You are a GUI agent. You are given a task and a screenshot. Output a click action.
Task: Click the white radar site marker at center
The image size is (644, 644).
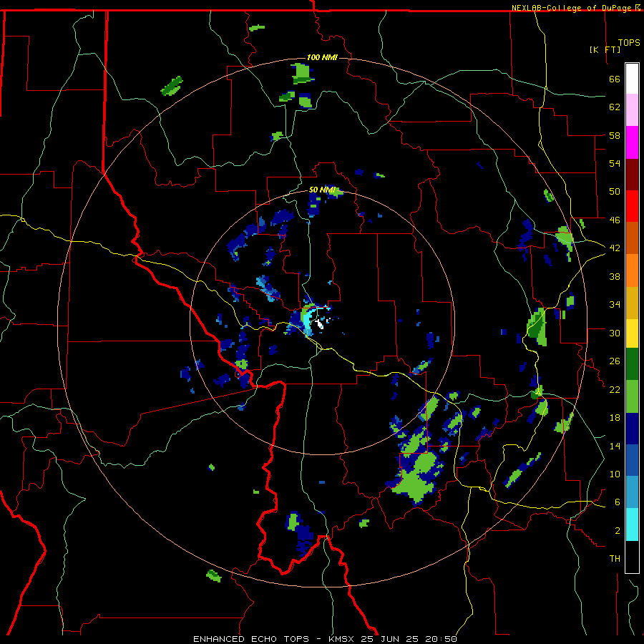(x=319, y=324)
